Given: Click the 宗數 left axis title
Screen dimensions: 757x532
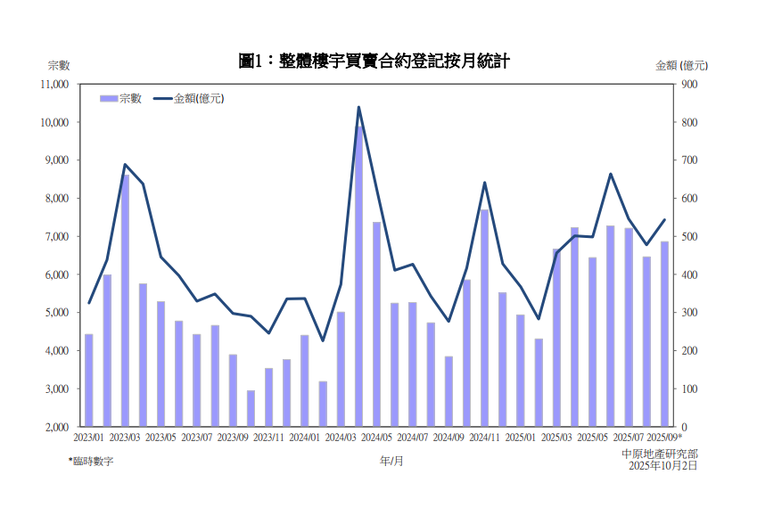Looking at the screenshot, I should click(59, 65).
